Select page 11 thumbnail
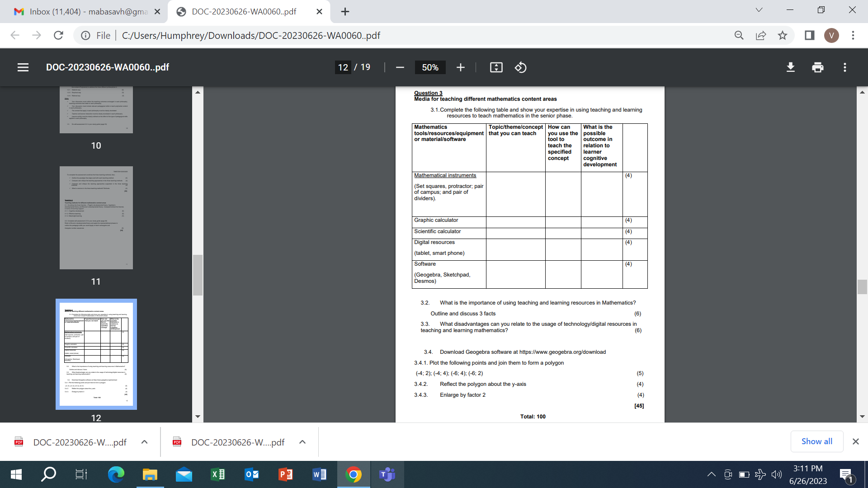The image size is (868, 488). pos(96,218)
